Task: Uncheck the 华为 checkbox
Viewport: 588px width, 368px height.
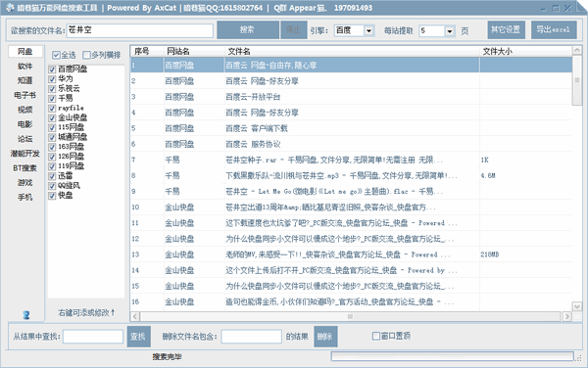Action: [x=52, y=79]
